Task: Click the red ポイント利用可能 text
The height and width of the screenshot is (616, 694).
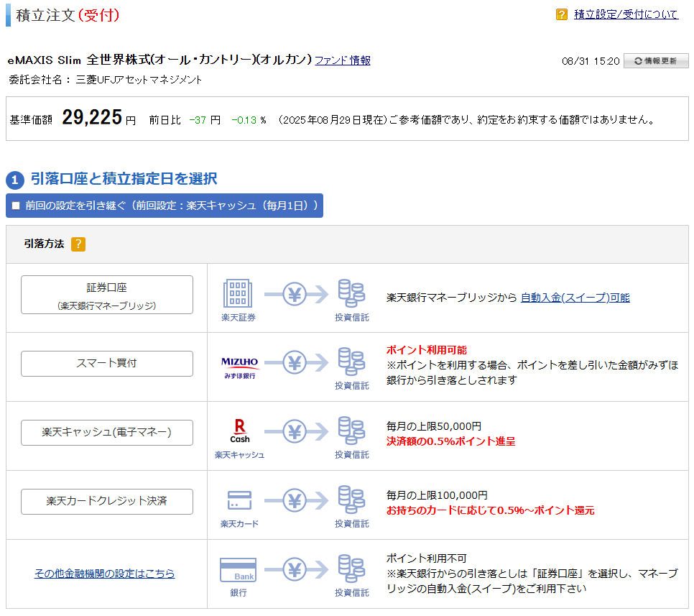Action: click(x=426, y=350)
